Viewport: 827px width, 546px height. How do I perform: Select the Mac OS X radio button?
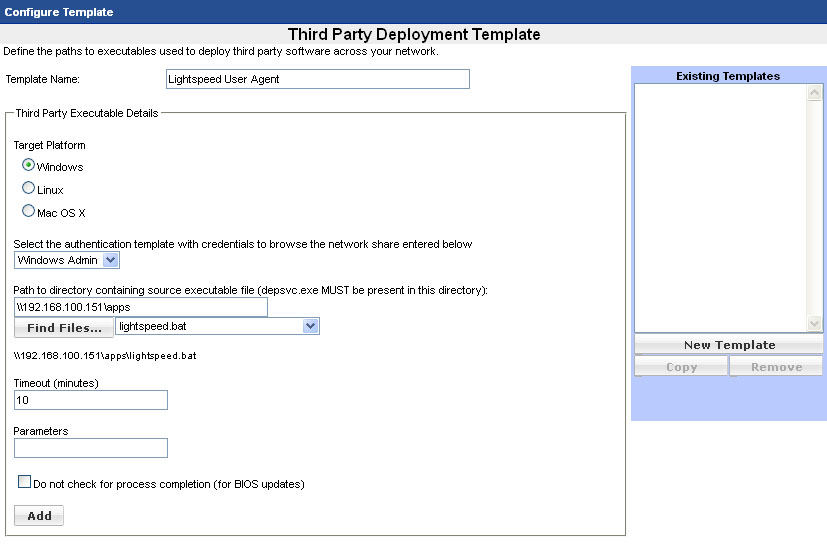(29, 211)
